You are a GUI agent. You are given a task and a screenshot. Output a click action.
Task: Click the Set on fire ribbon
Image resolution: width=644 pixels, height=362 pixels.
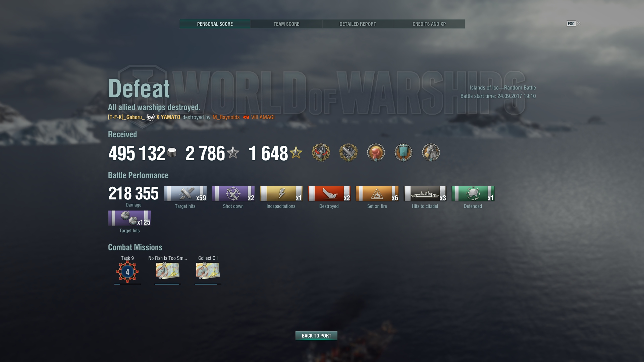(377, 194)
